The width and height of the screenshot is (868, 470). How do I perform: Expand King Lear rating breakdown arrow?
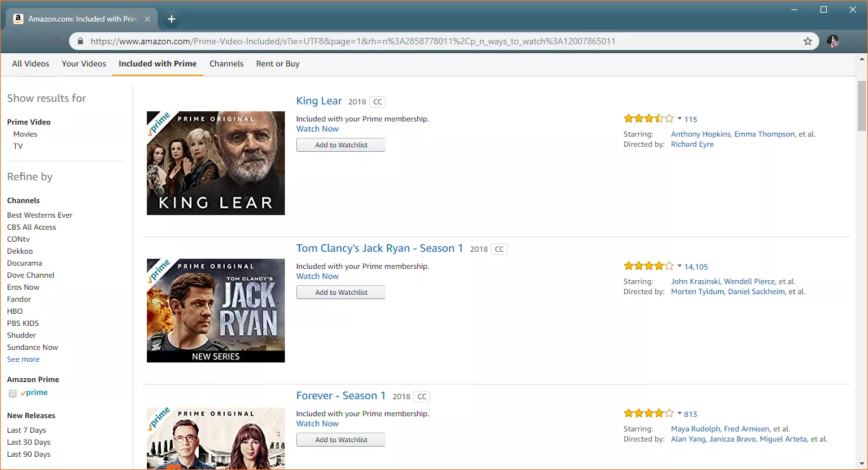point(679,119)
